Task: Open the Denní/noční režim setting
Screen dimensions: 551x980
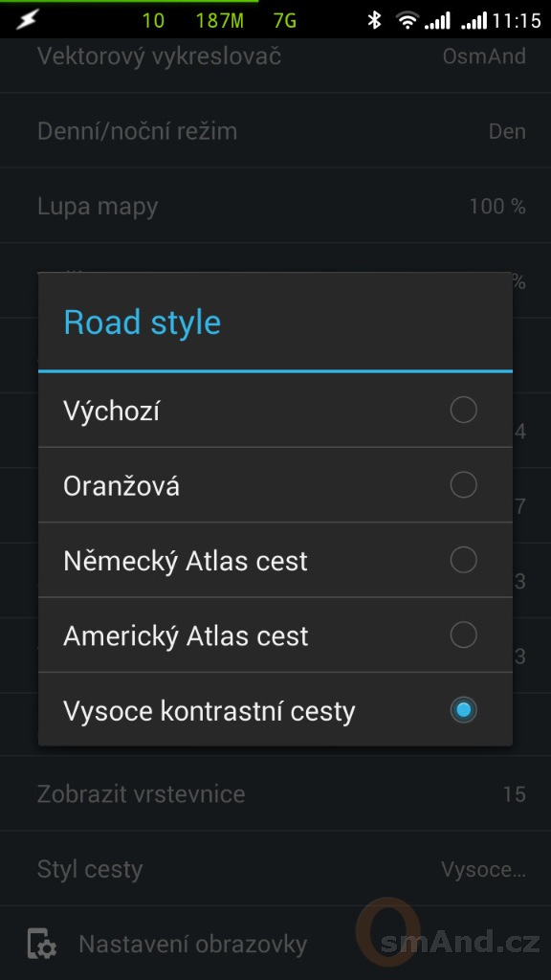Action: (275, 130)
